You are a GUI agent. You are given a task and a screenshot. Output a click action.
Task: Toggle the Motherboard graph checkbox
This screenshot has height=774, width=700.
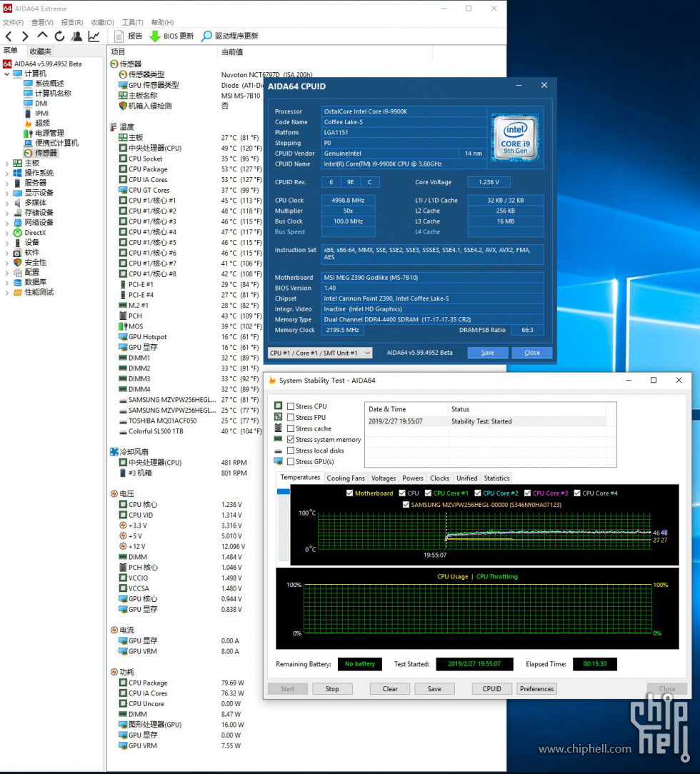coord(349,493)
